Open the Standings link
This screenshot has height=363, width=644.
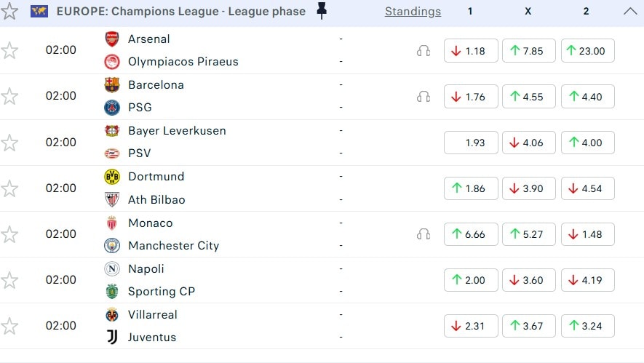click(x=413, y=12)
